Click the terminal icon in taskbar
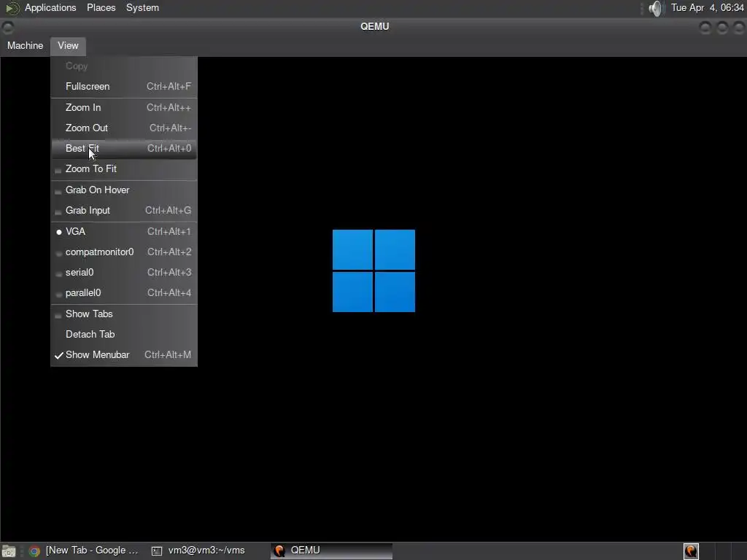This screenshot has height=560, width=747. [157, 551]
